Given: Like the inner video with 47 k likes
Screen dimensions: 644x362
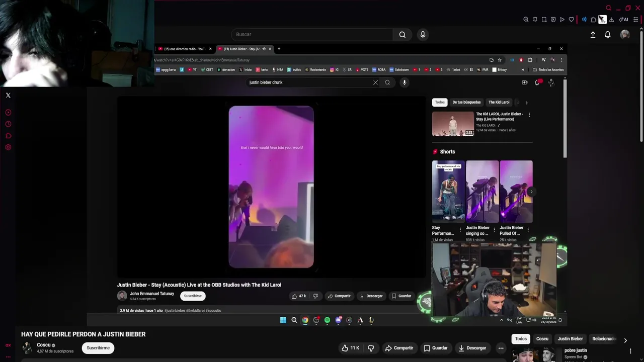Looking at the screenshot, I should coord(298,296).
